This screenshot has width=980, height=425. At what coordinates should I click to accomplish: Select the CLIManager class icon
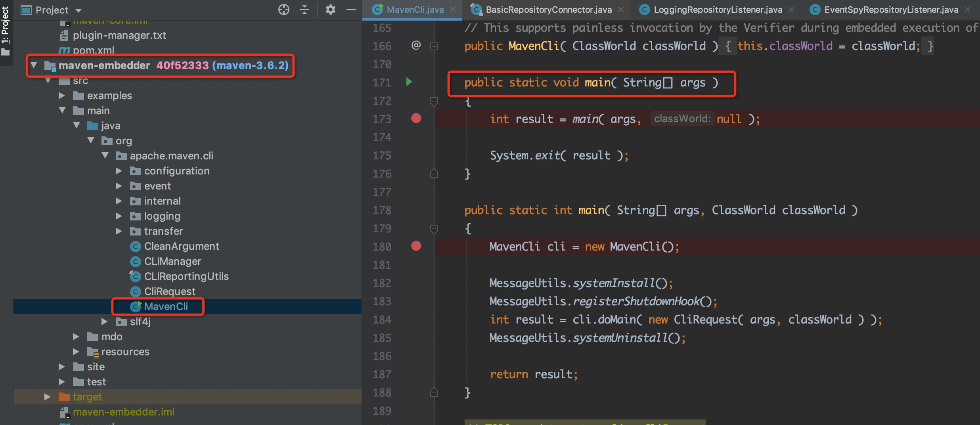136,262
